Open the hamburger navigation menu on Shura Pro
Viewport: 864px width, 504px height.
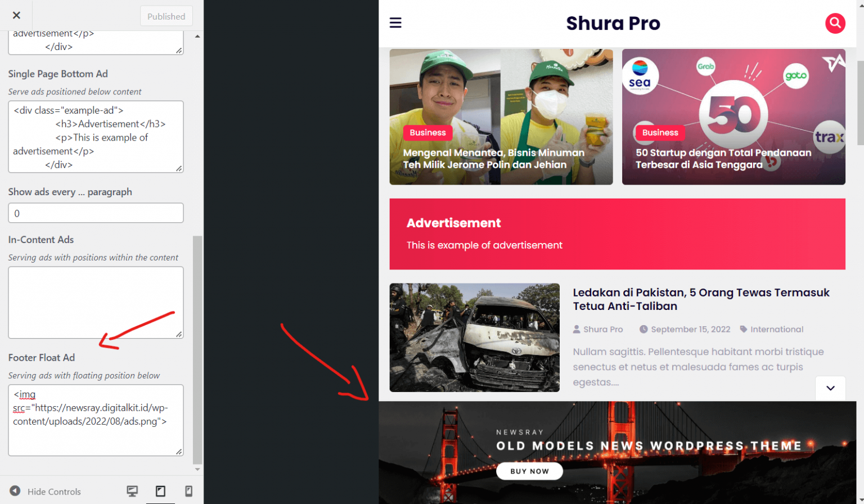(396, 22)
